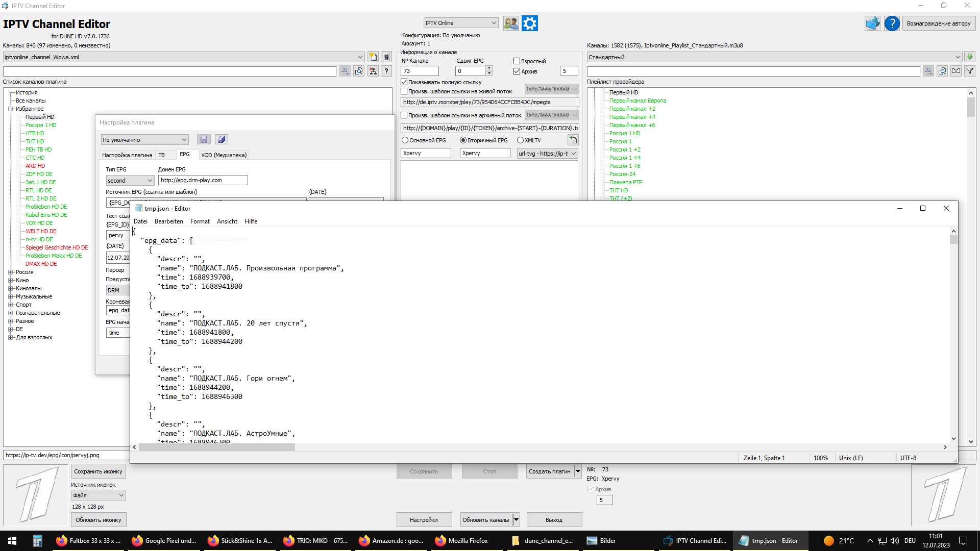Viewport: 980px width, 551px height.
Task: Open iptvonline_channel_Wowa.xml channel list dropdown
Action: point(184,57)
